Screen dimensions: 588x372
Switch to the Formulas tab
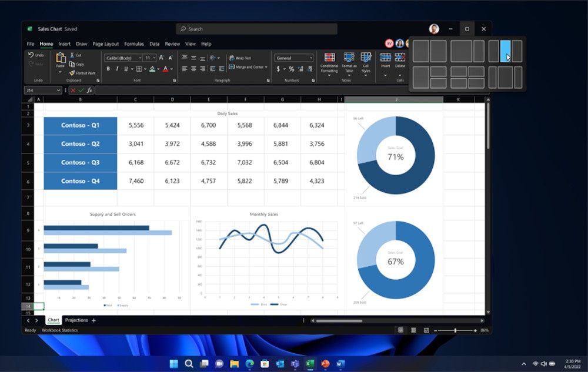pos(134,44)
